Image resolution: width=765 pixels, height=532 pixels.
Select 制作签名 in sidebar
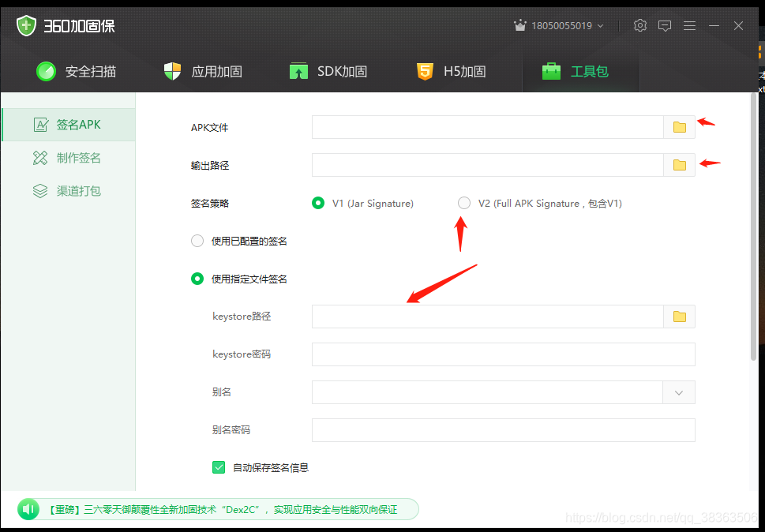(x=69, y=158)
